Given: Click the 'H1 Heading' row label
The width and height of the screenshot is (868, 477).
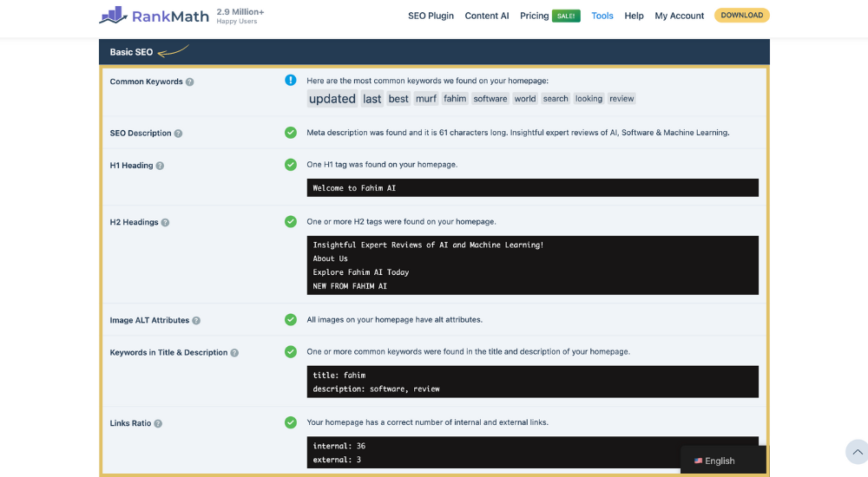Looking at the screenshot, I should click(x=131, y=165).
